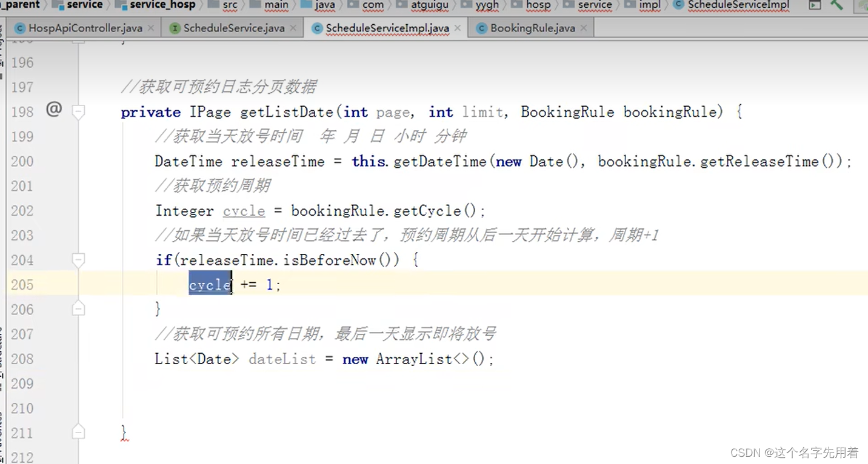The width and height of the screenshot is (868, 464).
Task: Collapse the if block at line 204
Action: [78, 260]
